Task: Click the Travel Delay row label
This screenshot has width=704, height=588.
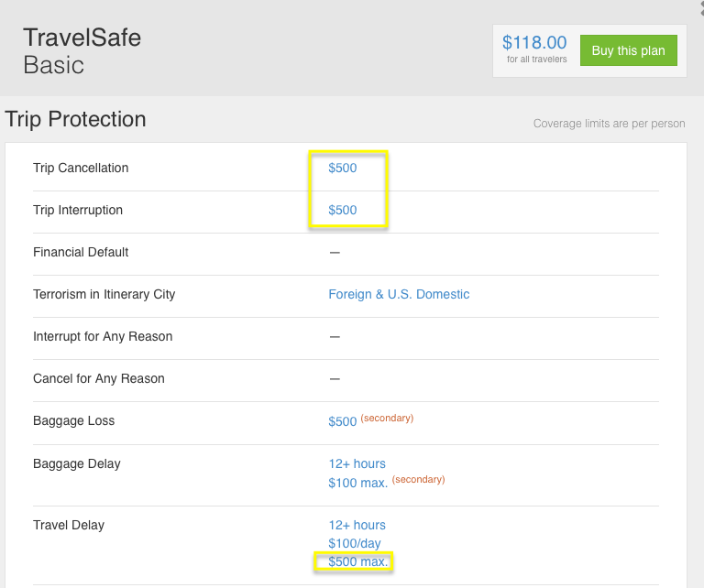Action: pyautogui.click(x=69, y=525)
